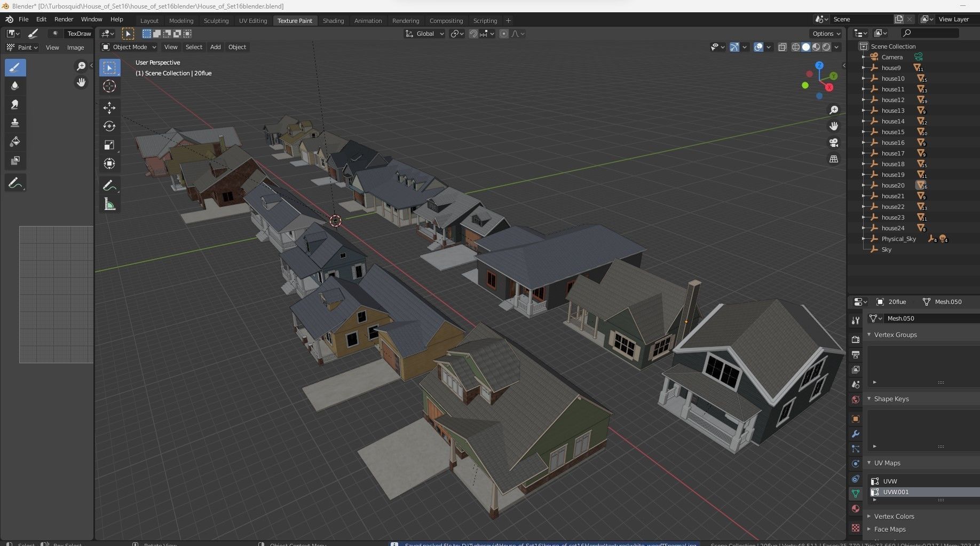
Task: Open the viewport Select menu
Action: point(194,47)
